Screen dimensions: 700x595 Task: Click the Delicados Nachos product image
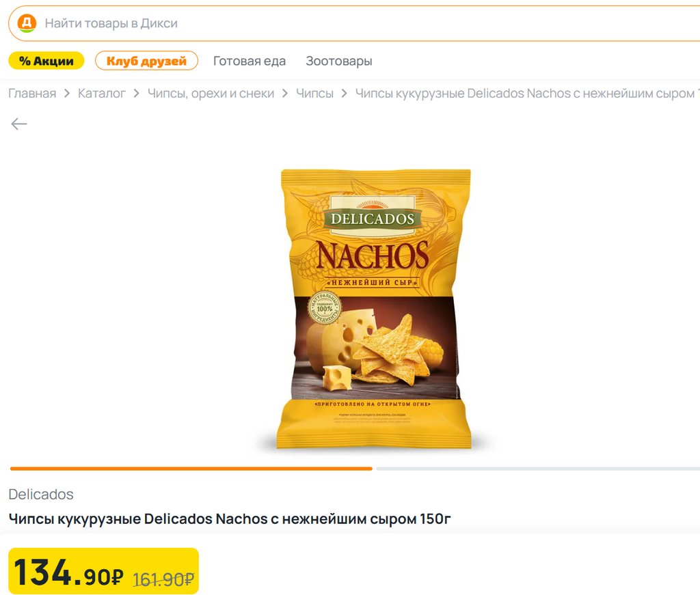pos(374,309)
